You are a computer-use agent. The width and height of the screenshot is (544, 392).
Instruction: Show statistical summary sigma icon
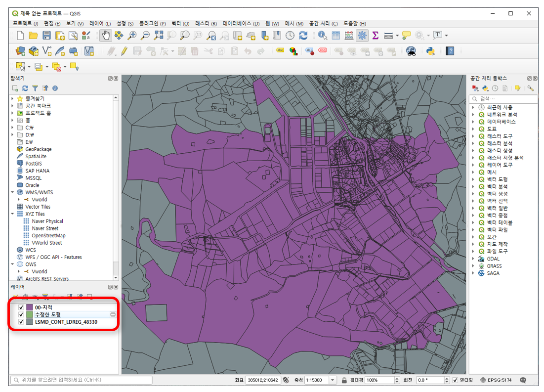coord(376,36)
